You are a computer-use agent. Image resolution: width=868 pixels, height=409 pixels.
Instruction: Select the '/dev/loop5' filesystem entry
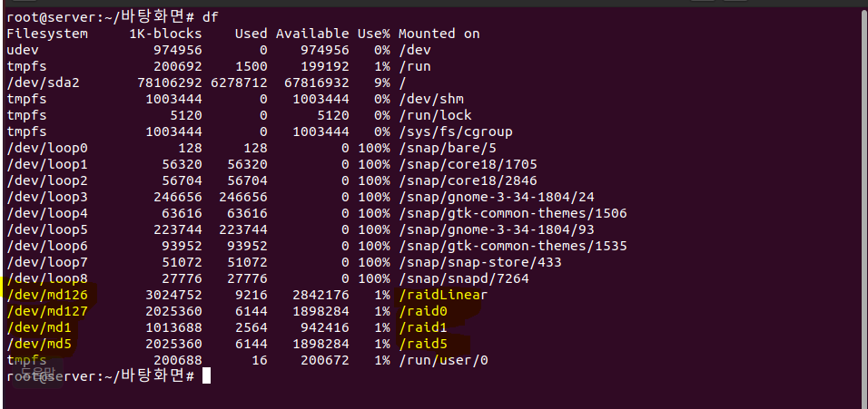coord(47,229)
